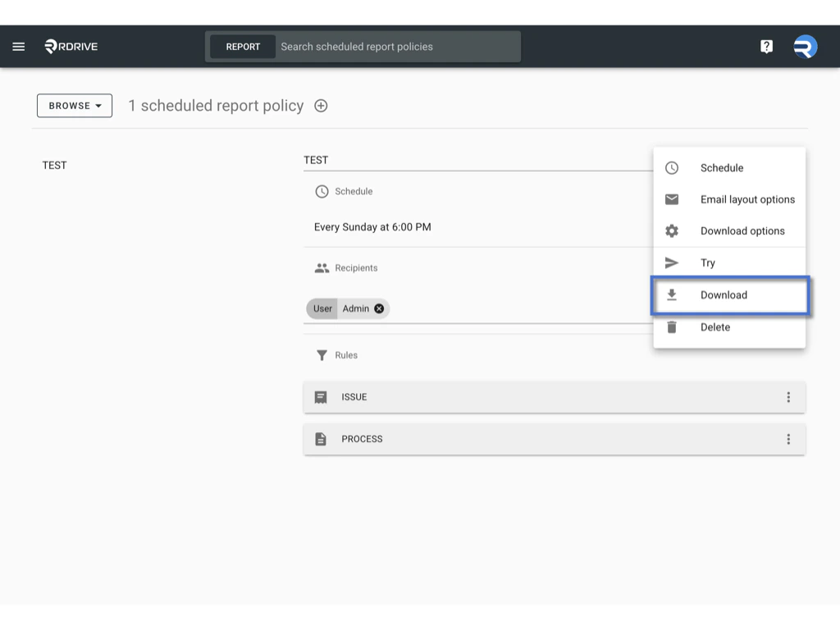This screenshot has width=840, height=630.
Task: Open the PROCESS row options menu
Action: pos(788,439)
